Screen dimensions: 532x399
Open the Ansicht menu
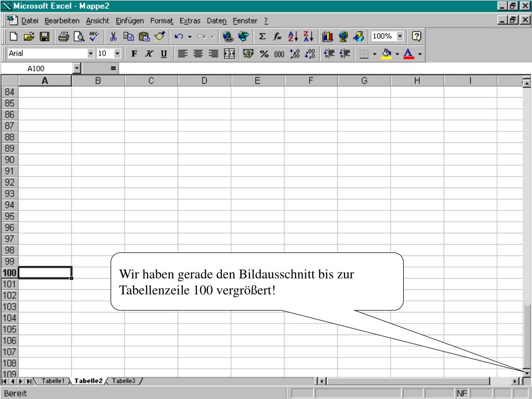(98, 21)
